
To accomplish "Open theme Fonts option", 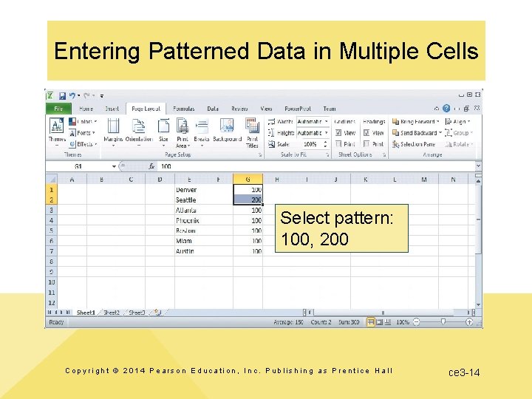I will [82, 133].
